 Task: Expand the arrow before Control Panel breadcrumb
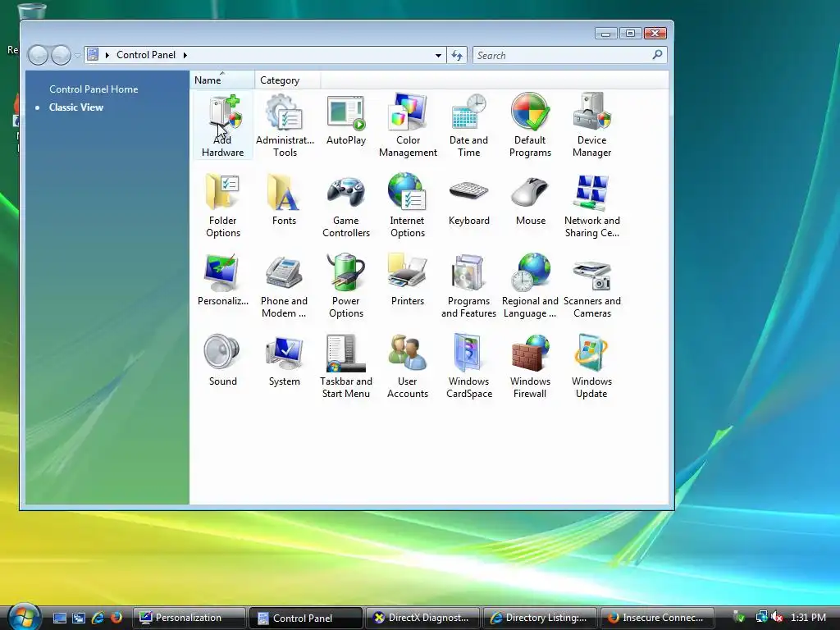click(107, 55)
